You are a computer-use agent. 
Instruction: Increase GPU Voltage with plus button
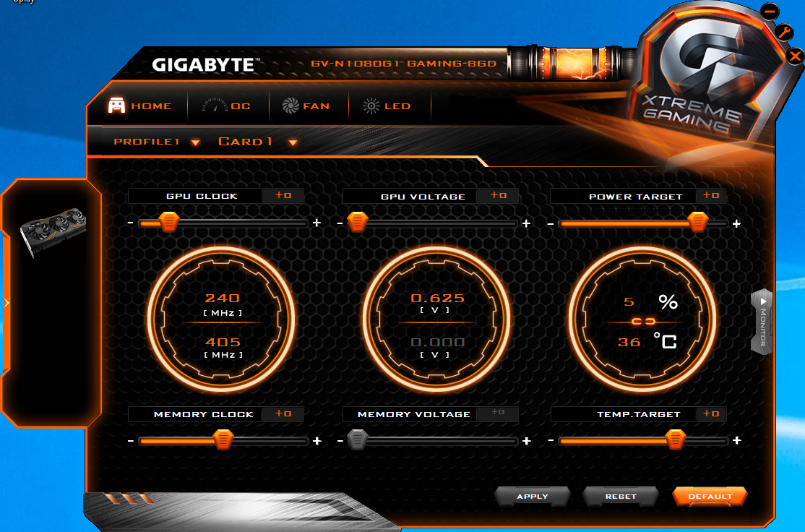[x=526, y=223]
